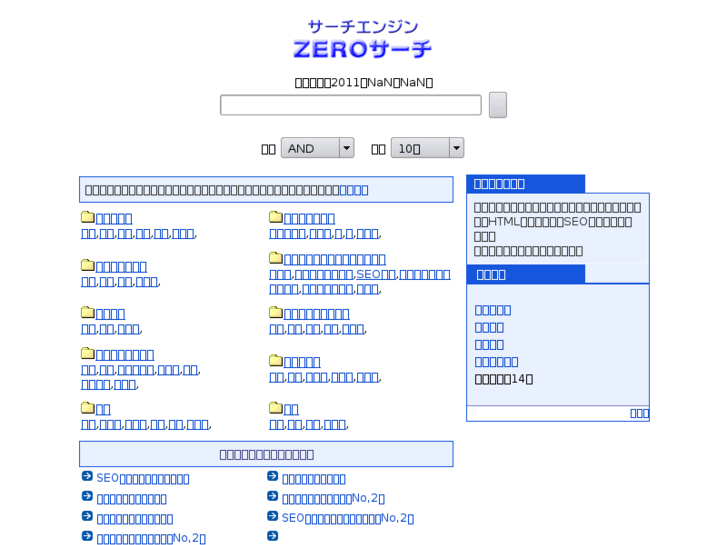Focus the main search text field

[x=351, y=105]
